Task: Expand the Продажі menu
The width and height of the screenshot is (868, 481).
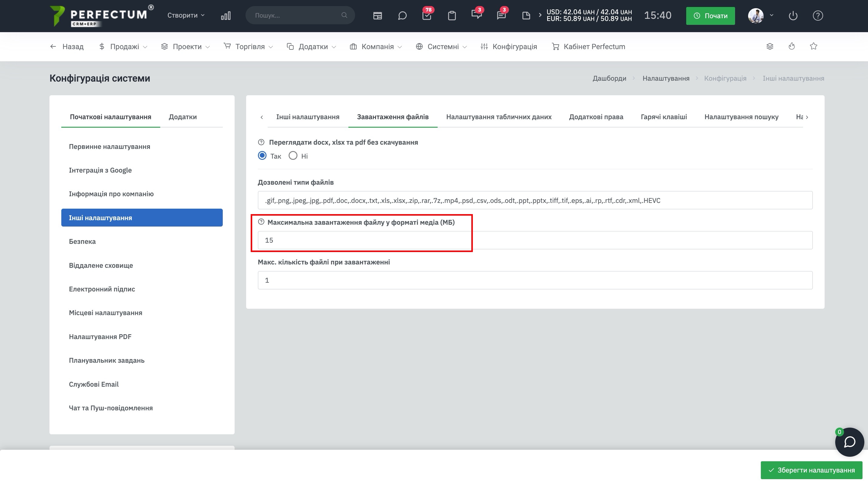Action: tap(123, 46)
